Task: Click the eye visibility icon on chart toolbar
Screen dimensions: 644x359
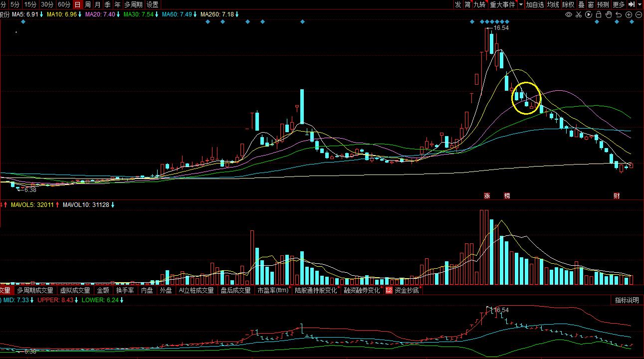Action: pos(568,15)
